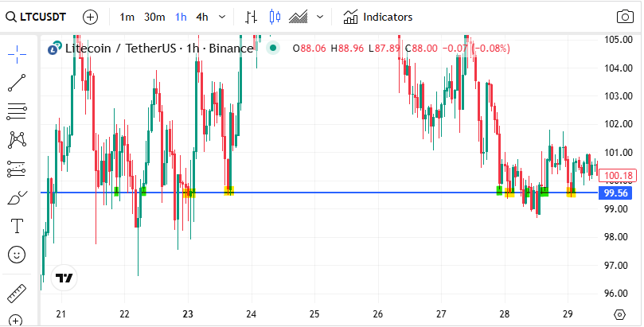The width and height of the screenshot is (644, 327).
Task: Select the horizontal lines Fibonacci tool
Action: click(17, 111)
